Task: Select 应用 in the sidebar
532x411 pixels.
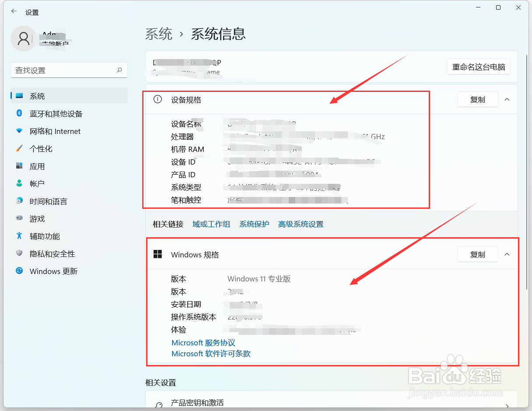Action: (69, 166)
